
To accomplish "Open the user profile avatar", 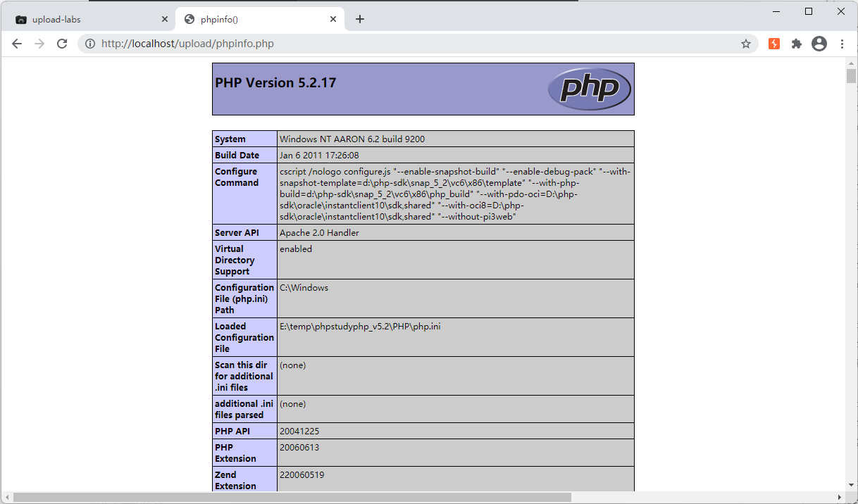I will coord(819,44).
